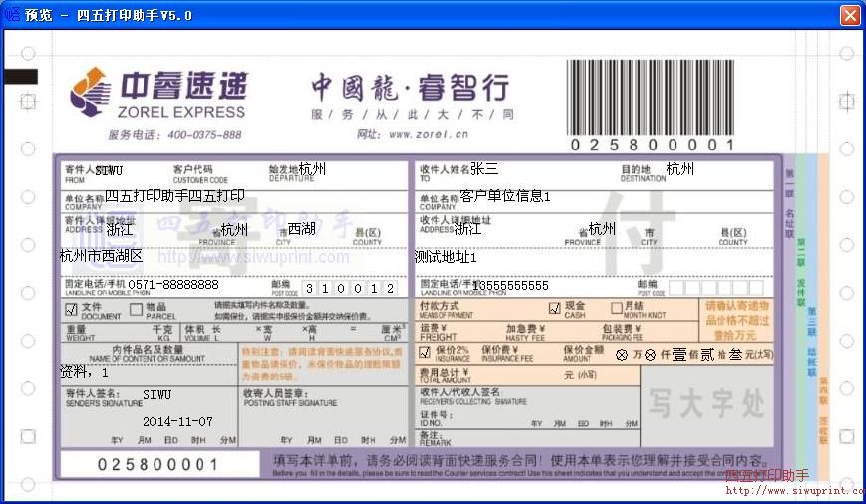Click the app icon in the title bar
866x504 pixels.
[x=13, y=15]
